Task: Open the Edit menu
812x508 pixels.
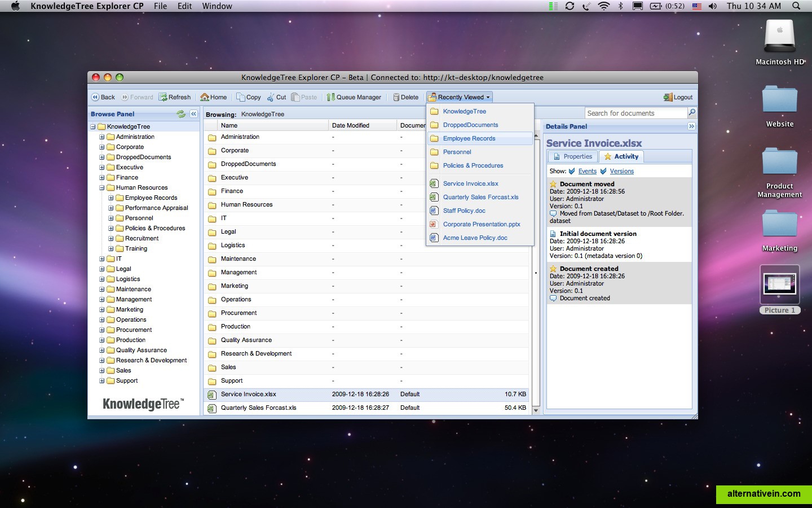Action: (x=184, y=6)
